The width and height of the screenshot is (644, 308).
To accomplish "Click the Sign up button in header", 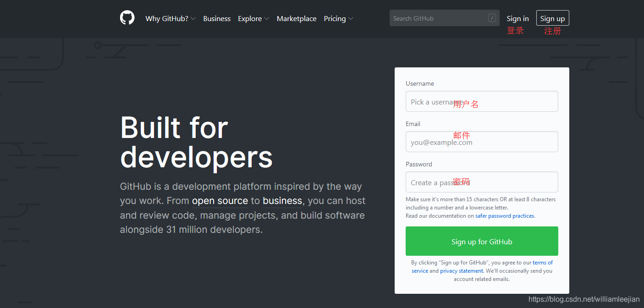I will 553,18.
